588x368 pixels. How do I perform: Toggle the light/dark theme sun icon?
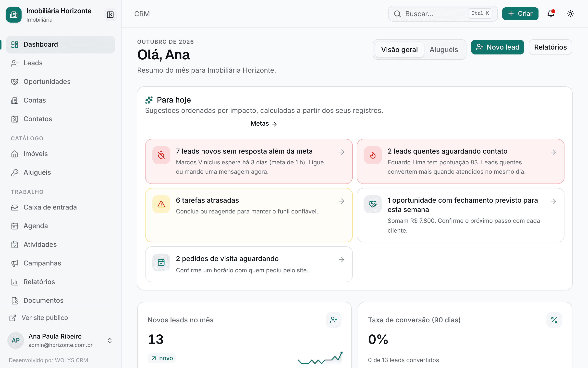coord(570,14)
